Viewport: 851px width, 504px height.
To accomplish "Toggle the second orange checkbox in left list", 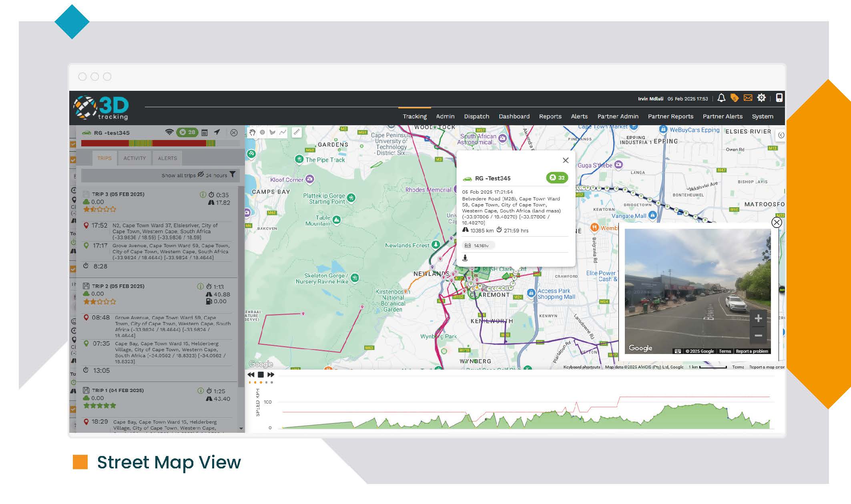I will pos(73,160).
